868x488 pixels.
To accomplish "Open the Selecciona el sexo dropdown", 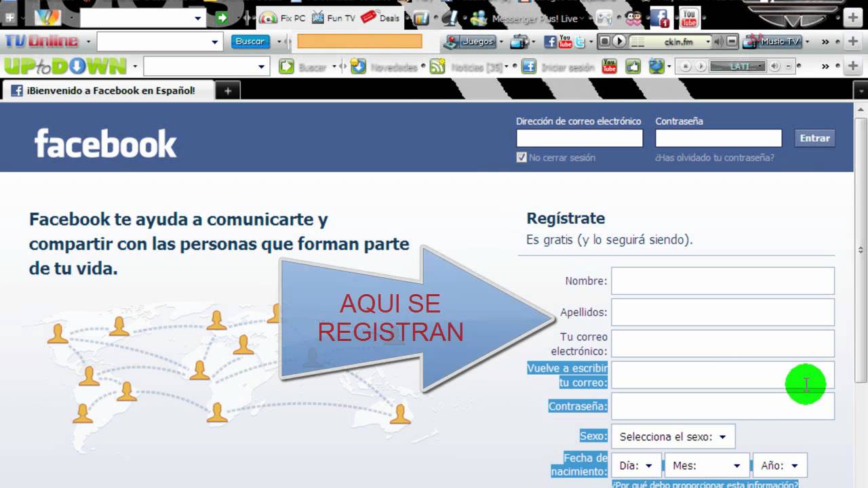I will (673, 437).
